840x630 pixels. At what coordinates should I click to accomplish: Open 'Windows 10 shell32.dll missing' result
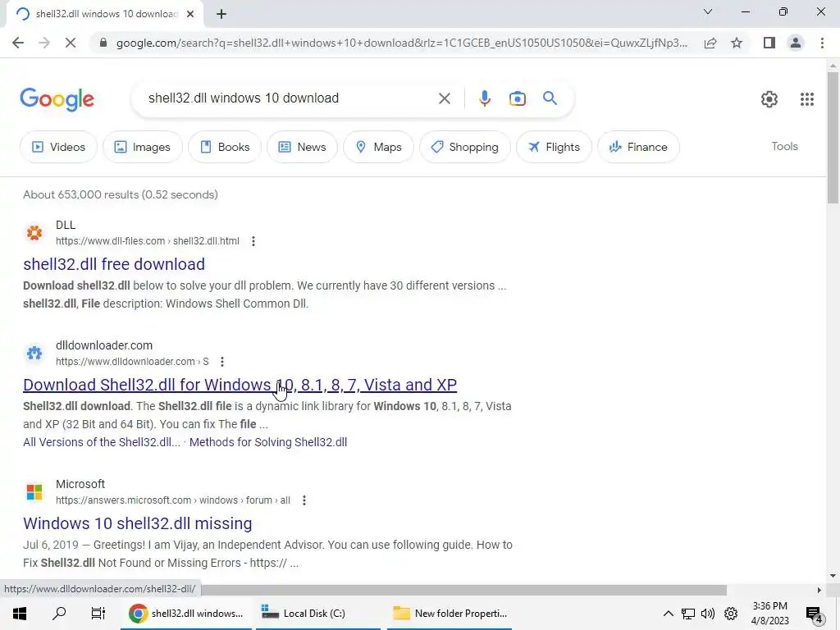(138, 523)
